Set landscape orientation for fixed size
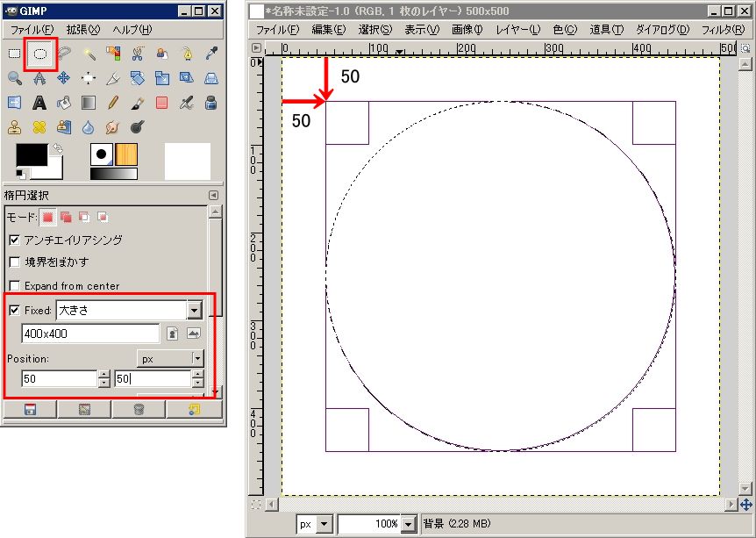Viewport: 756px width, 538px height. [x=193, y=334]
